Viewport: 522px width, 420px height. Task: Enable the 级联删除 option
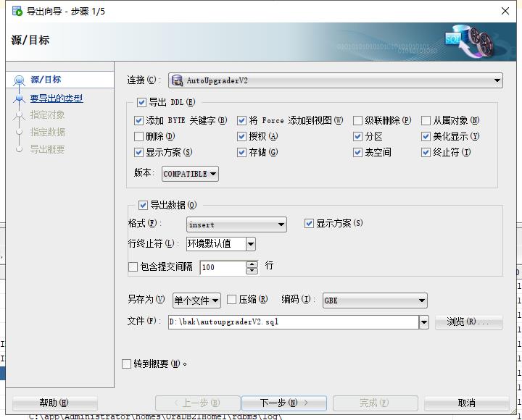tap(358, 121)
